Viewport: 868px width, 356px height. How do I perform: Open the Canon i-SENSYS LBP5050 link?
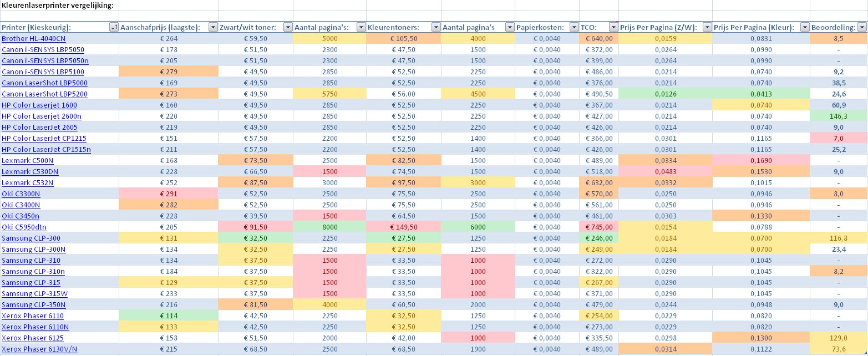pos(43,50)
